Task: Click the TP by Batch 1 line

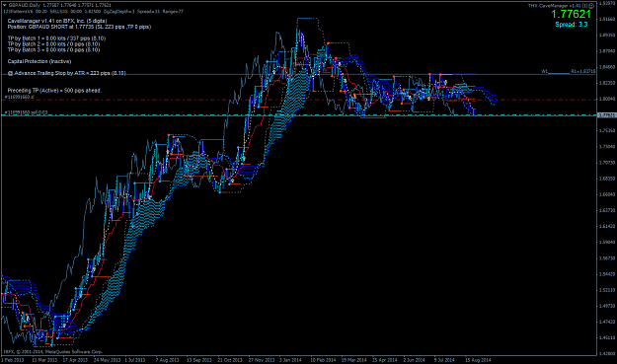Action: (x=56, y=38)
